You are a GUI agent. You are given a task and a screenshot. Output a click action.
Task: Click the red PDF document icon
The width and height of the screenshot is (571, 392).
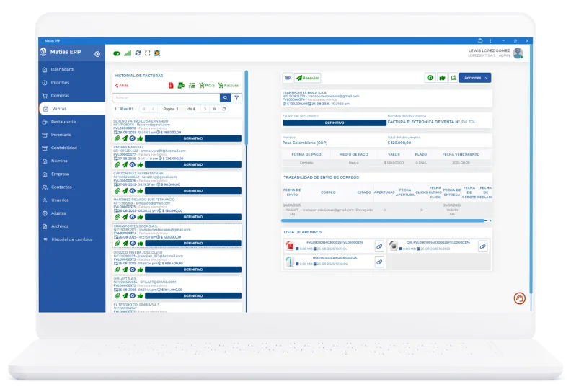[x=171, y=85]
